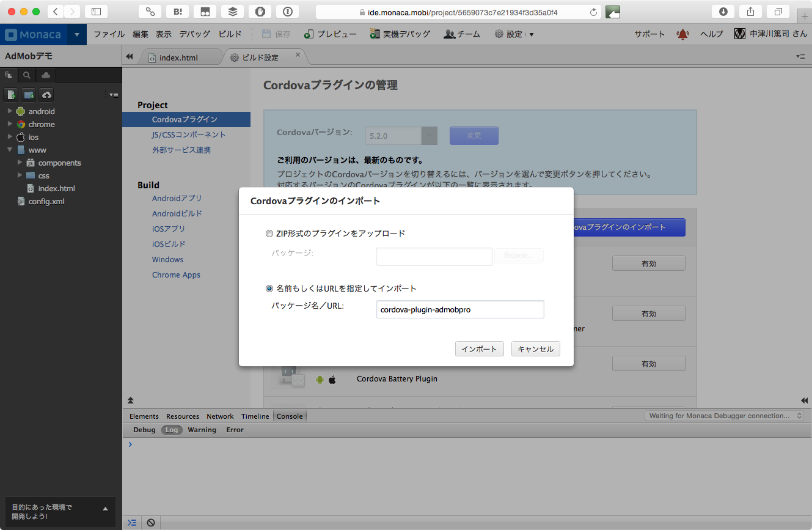Click Safari reload page icon
812x530 pixels.
click(593, 12)
